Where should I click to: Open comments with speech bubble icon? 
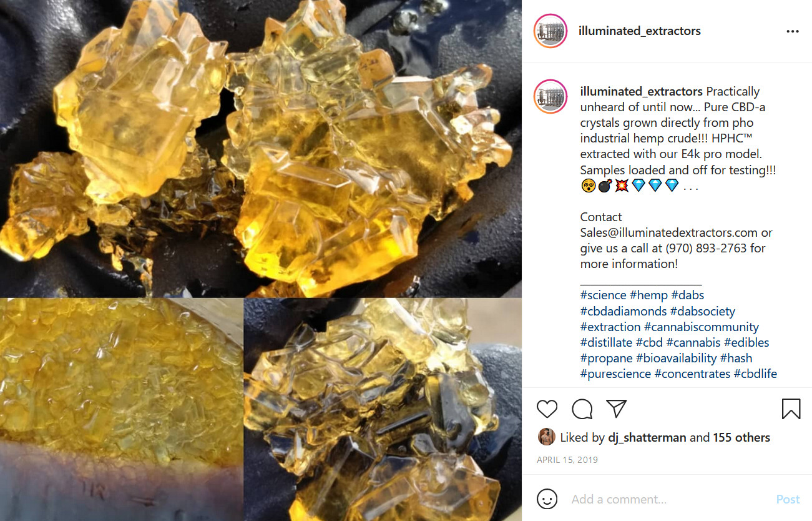pos(582,409)
